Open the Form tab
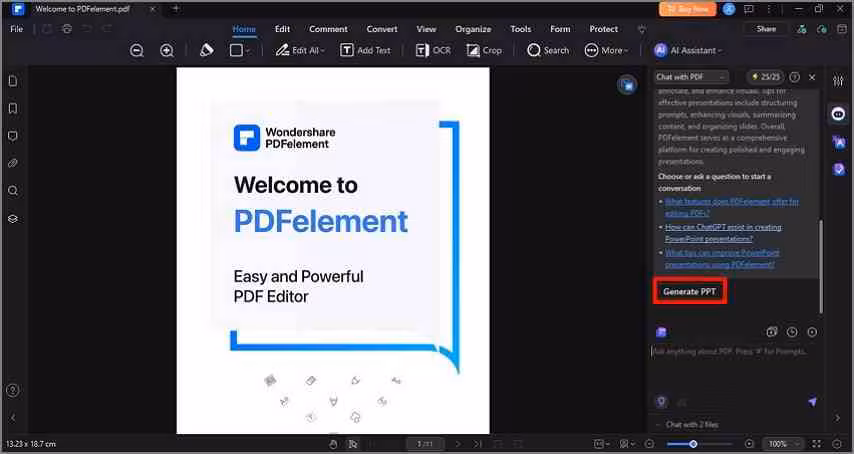This screenshot has width=854, height=454. click(x=560, y=29)
